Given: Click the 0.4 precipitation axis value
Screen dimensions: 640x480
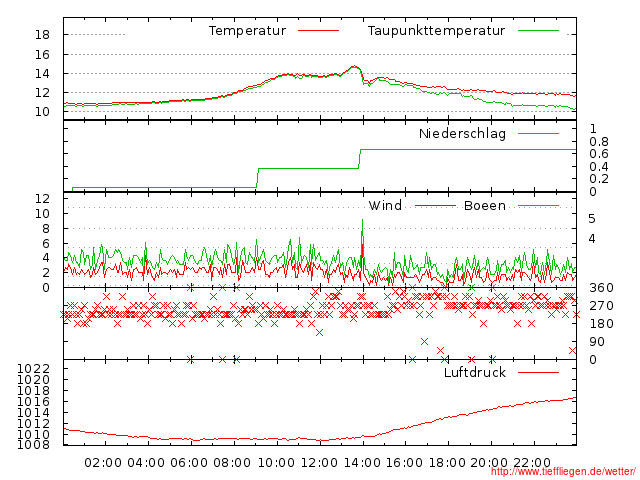Looking at the screenshot, I should (x=599, y=167).
